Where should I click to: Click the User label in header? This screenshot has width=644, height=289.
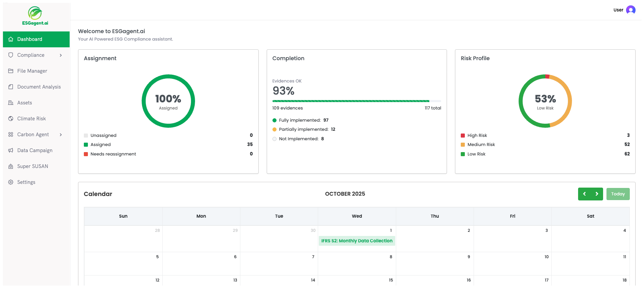tap(618, 10)
